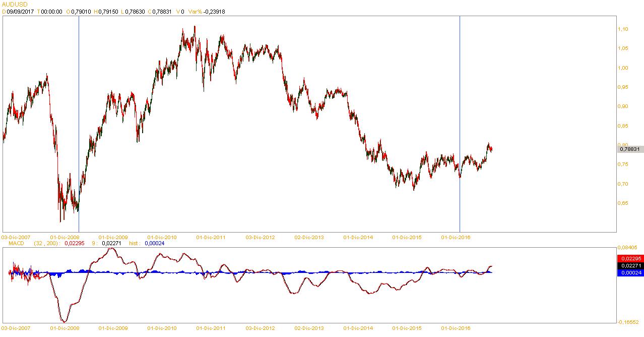644x337 pixels.
Task: Click the 0,70 price axis label
Action: (x=623, y=184)
